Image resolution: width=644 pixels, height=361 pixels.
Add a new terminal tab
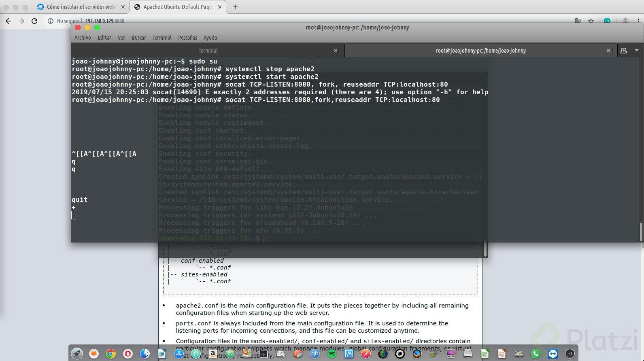[x=624, y=51]
